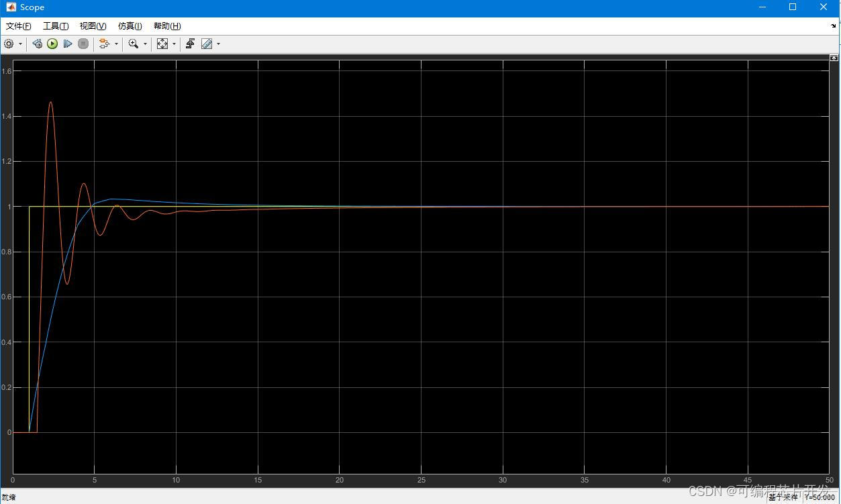Open the 视图(V) menu
Screen dimensions: 841x504
coord(93,26)
